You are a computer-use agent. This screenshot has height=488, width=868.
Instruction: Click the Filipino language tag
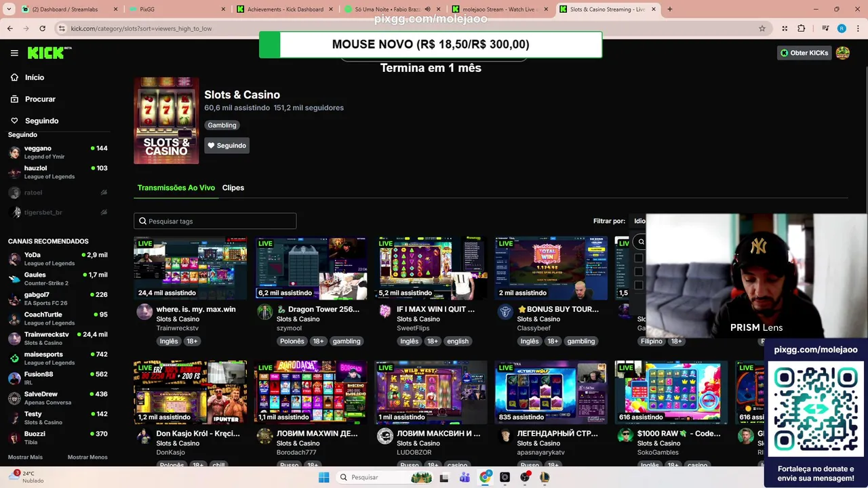pyautogui.click(x=651, y=342)
